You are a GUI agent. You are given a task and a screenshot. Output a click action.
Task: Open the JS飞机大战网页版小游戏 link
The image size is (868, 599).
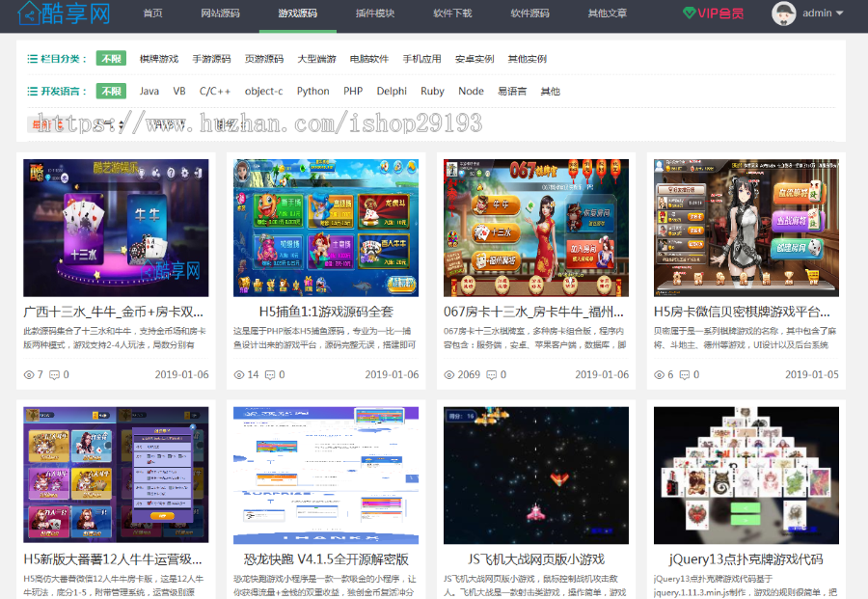point(536,559)
